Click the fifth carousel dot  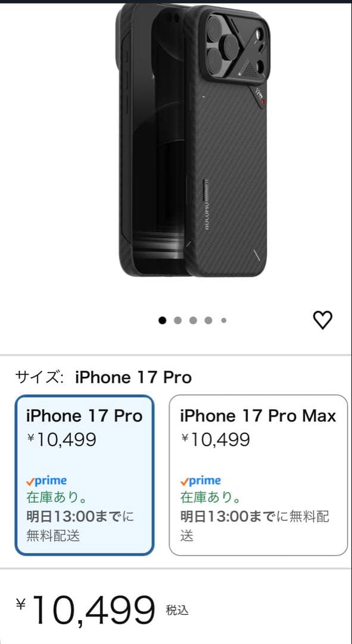223,320
